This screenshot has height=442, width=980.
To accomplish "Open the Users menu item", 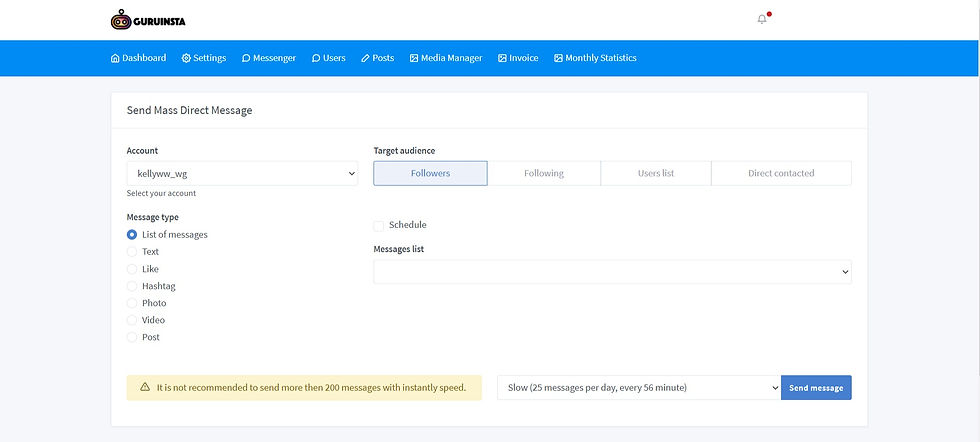I will point(329,58).
